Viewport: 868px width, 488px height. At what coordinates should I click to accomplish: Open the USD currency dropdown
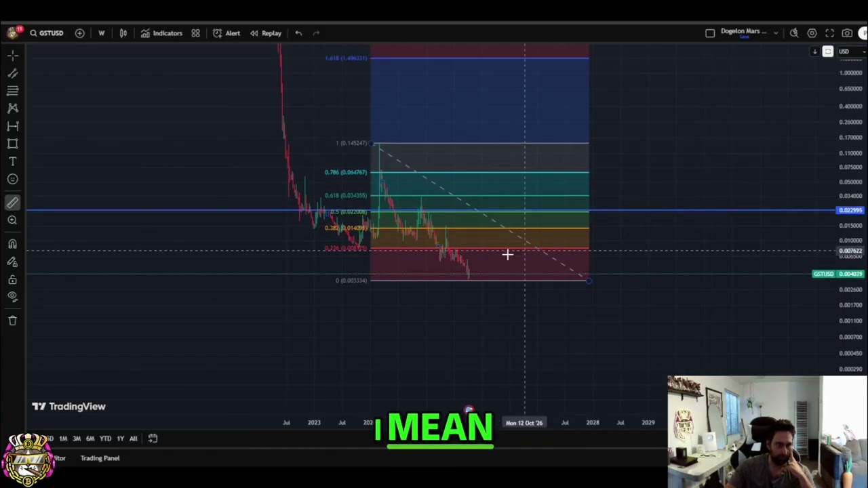tap(851, 52)
